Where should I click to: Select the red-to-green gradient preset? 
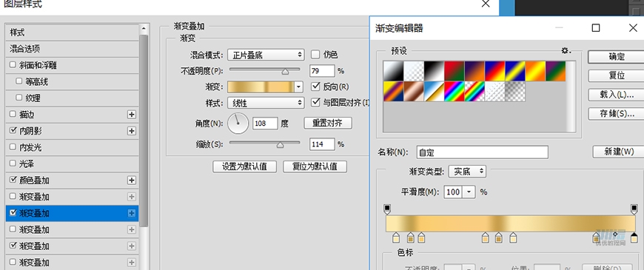455,72
